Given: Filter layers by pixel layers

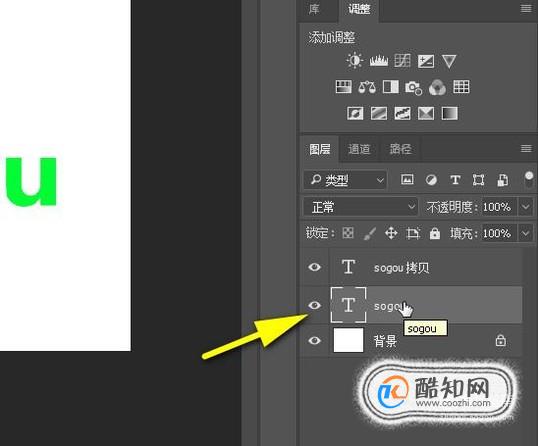Looking at the screenshot, I should click(x=407, y=179).
